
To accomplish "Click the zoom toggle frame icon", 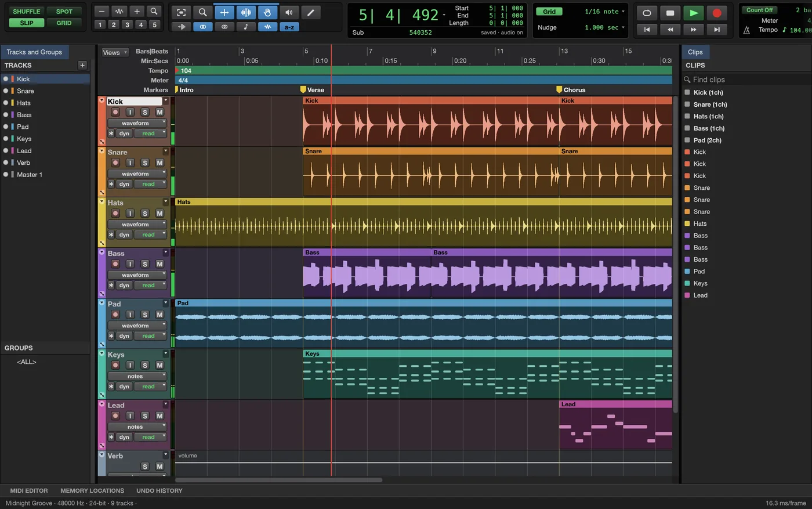I will pos(181,12).
